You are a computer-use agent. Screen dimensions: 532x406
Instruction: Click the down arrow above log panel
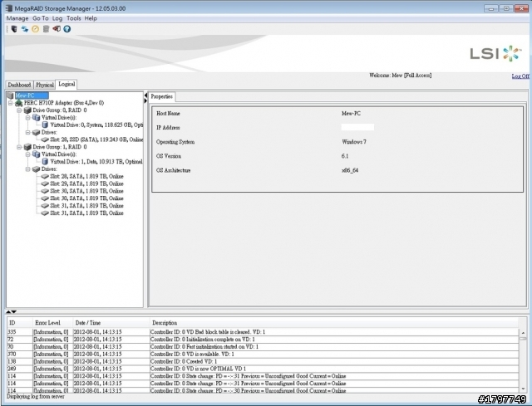coord(14,311)
